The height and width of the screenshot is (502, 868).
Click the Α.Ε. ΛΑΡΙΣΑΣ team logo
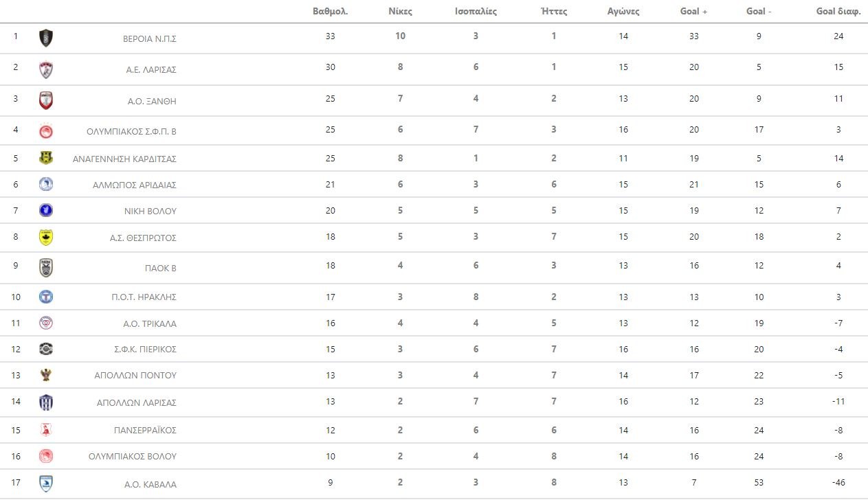(x=46, y=69)
